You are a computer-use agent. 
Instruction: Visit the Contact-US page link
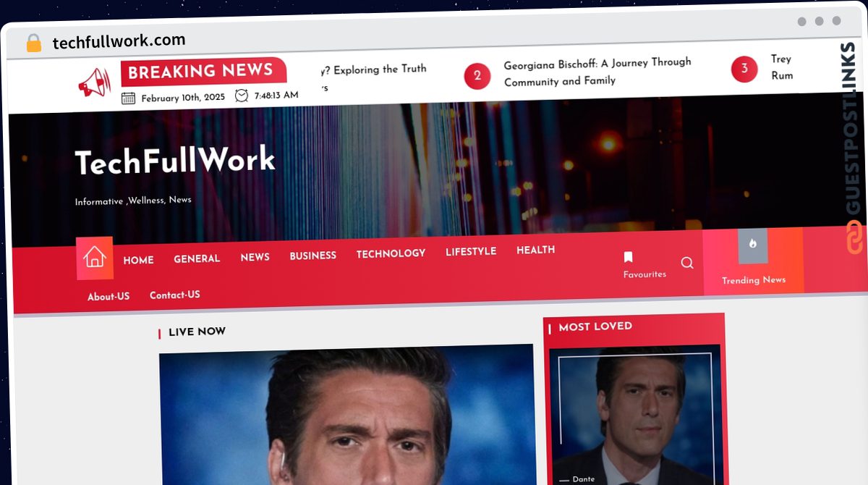pyautogui.click(x=175, y=295)
